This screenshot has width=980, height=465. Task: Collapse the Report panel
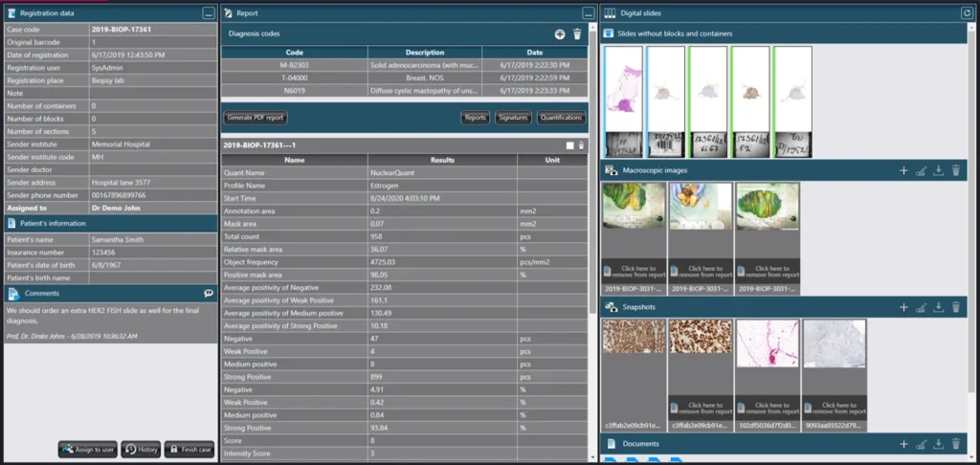589,12
